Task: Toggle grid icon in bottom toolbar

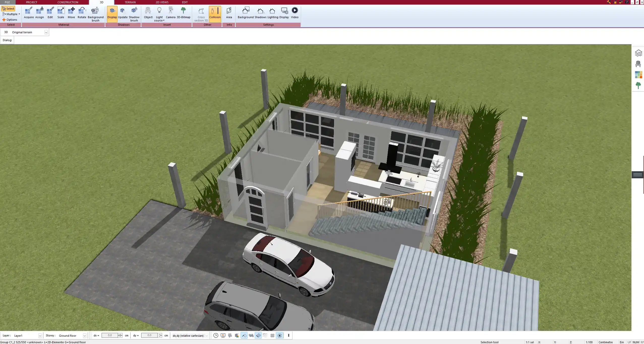Action: [272, 335]
